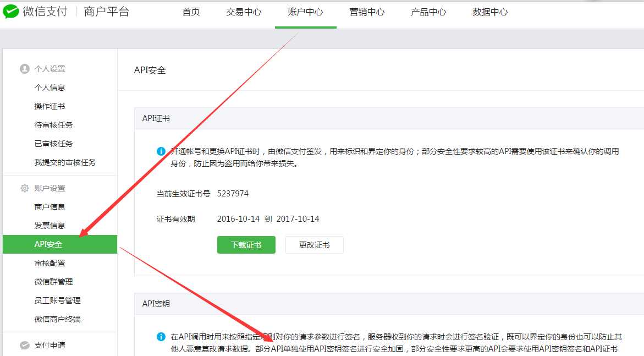The height and width of the screenshot is (356, 644).
Task: Click the 更改证书 button
Action: (x=314, y=245)
